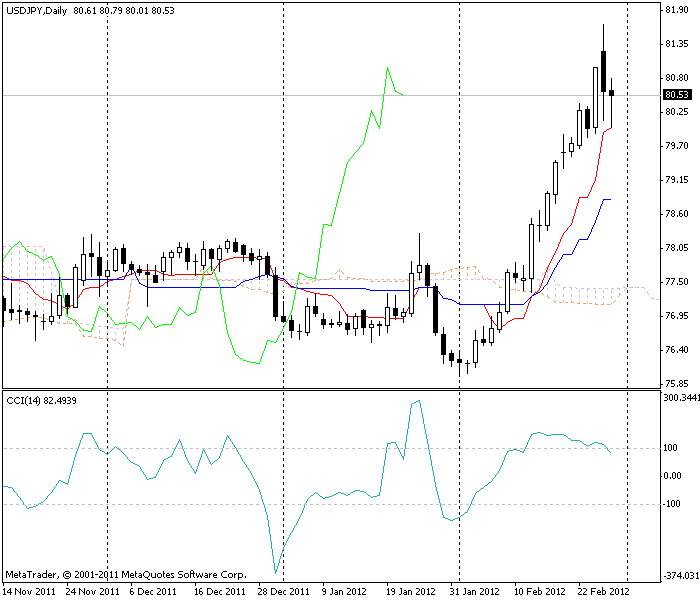This screenshot has width=700, height=600.
Task: Click the 78.60 price axis label
Action: click(676, 214)
